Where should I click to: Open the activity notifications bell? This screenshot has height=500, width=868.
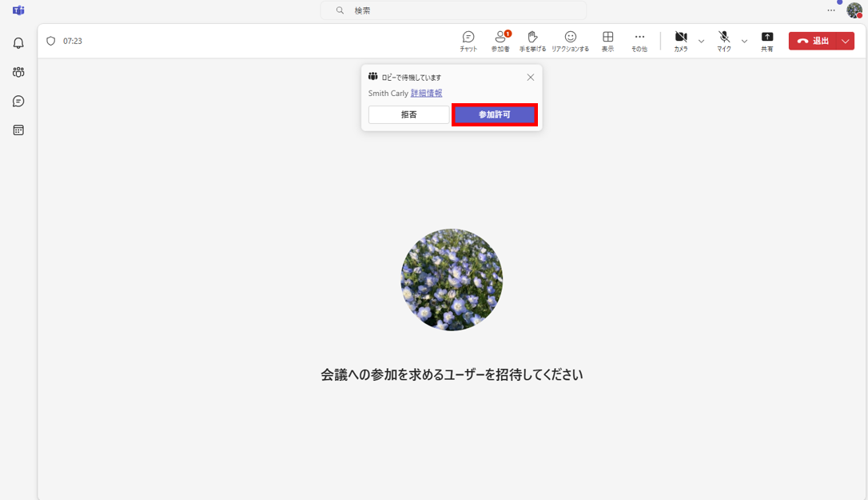(18, 42)
